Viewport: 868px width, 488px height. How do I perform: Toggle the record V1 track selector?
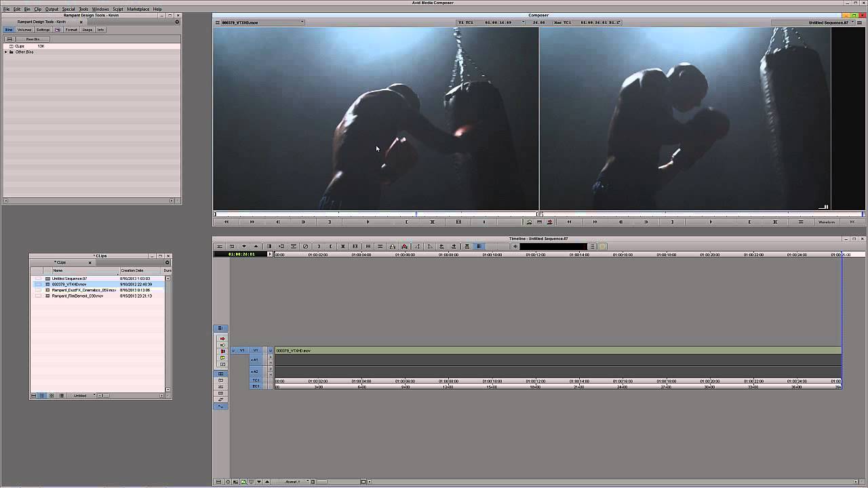click(x=256, y=350)
